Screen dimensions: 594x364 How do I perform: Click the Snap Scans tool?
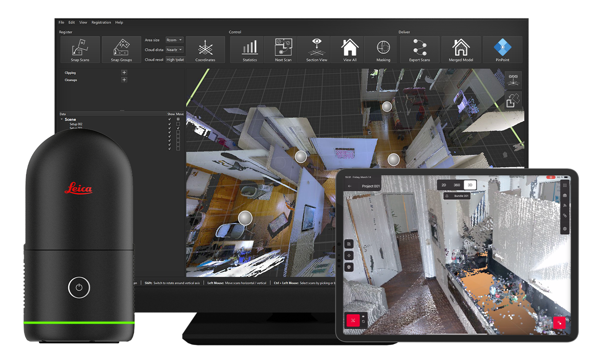(x=80, y=50)
